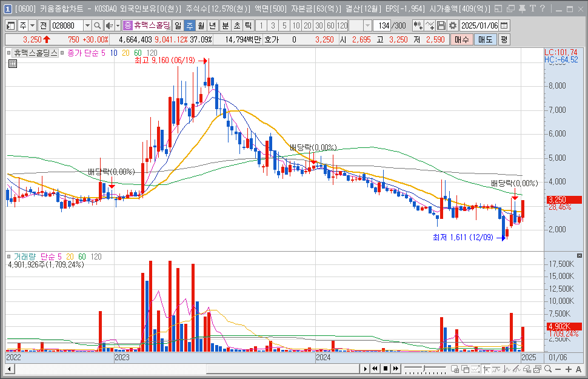Stop chart replay
Image resolution: width=588 pixels, height=379 pixels.
[386, 369]
